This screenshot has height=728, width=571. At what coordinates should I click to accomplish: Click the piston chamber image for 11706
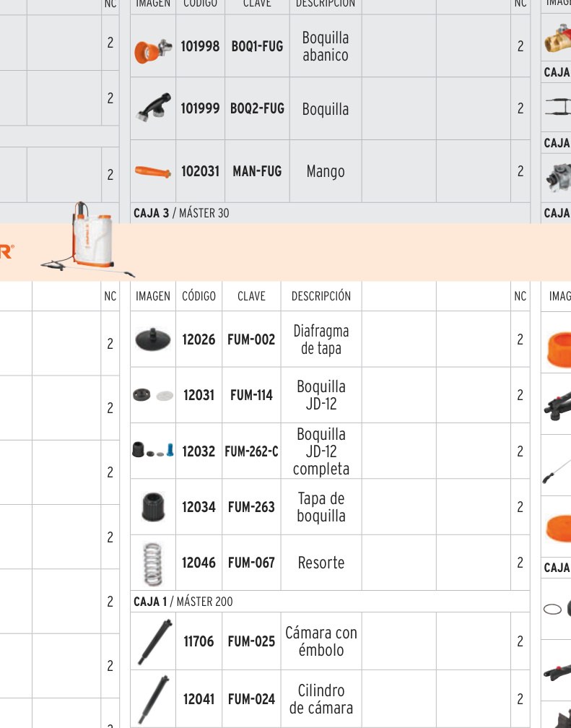tap(155, 641)
